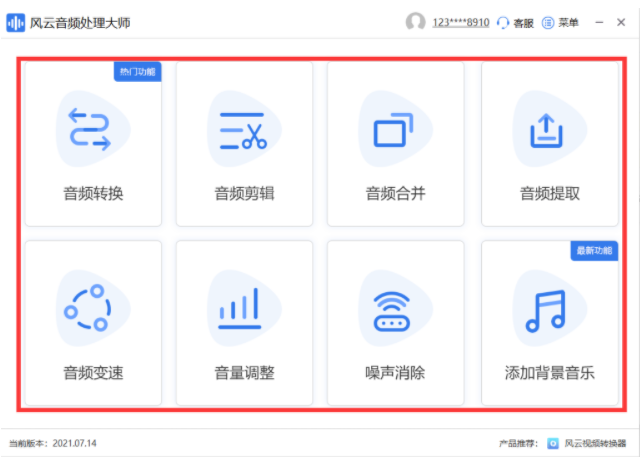Open the 音频变速 circular nodes icon
This screenshot has width=640, height=461.
(87, 307)
